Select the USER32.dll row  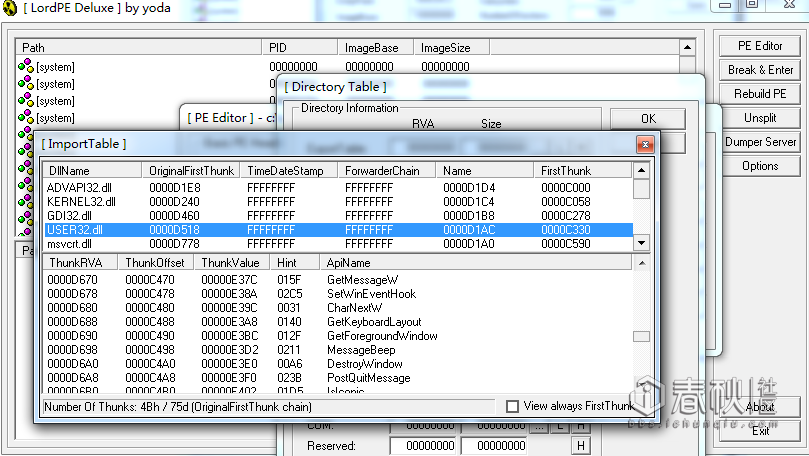pyautogui.click(x=338, y=230)
